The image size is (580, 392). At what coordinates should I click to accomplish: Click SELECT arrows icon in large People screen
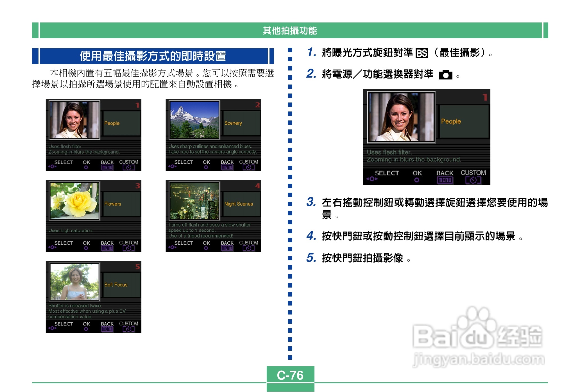pos(372,179)
